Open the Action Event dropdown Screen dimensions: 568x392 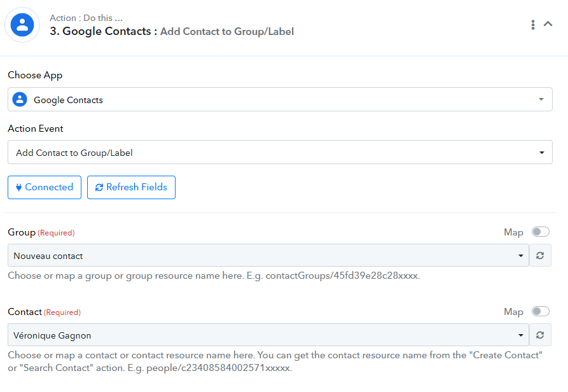(280, 152)
